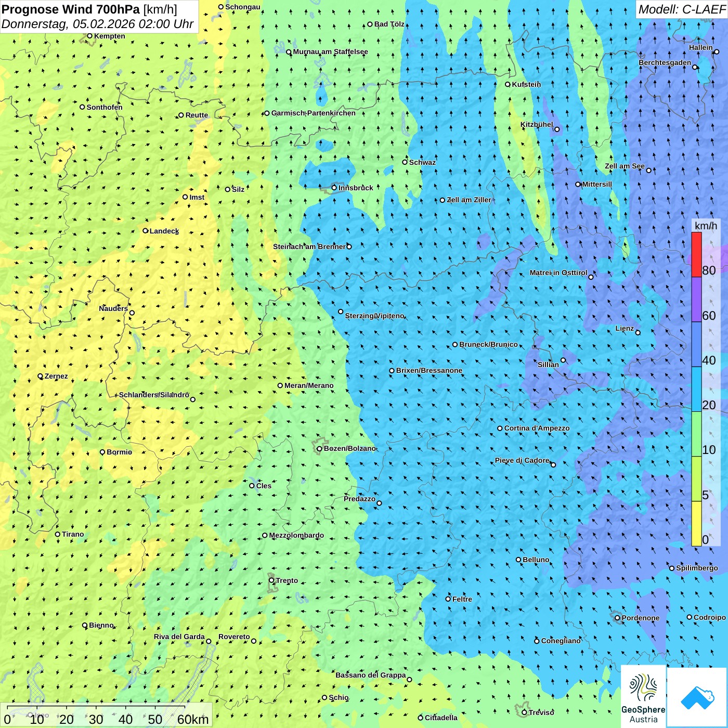Click the Cittadella label
Image resolution: width=728 pixels, height=728 pixels.
(441, 718)
